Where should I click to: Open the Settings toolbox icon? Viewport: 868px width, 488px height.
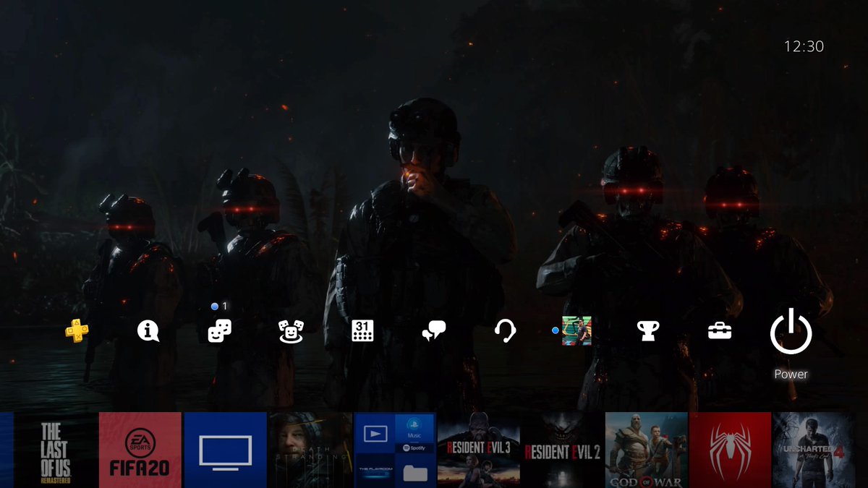click(x=720, y=331)
